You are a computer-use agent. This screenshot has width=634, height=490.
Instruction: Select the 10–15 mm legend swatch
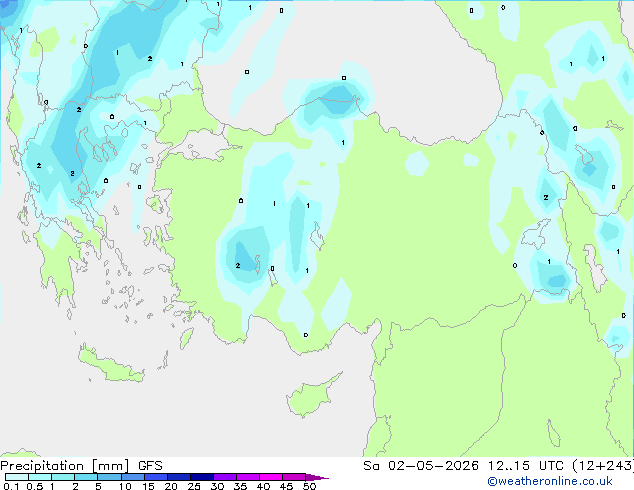click(132, 477)
